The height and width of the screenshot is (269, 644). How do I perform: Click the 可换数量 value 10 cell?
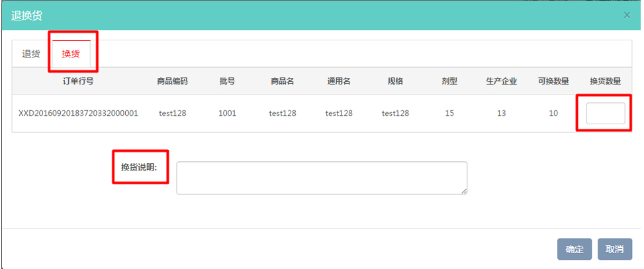[553, 113]
